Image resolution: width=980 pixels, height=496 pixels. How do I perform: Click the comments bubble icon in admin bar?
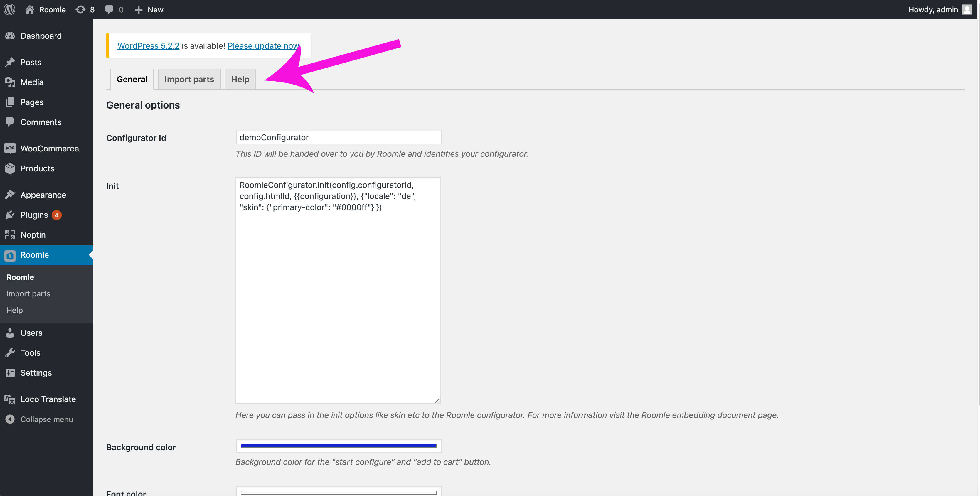109,9
